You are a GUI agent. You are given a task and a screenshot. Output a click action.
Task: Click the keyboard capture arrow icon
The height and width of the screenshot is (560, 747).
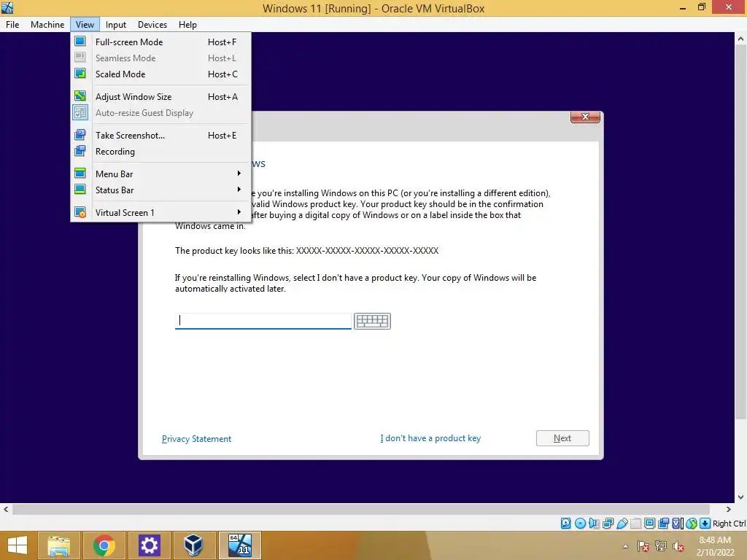point(705,524)
